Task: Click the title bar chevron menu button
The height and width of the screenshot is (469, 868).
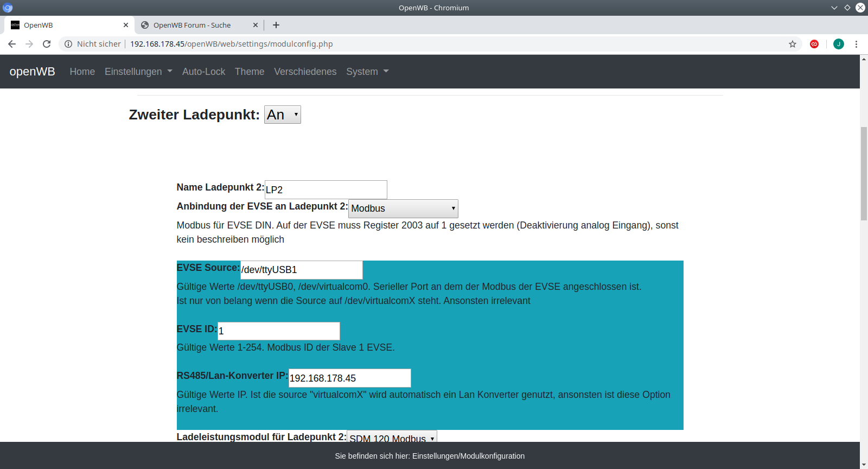Action: point(834,8)
